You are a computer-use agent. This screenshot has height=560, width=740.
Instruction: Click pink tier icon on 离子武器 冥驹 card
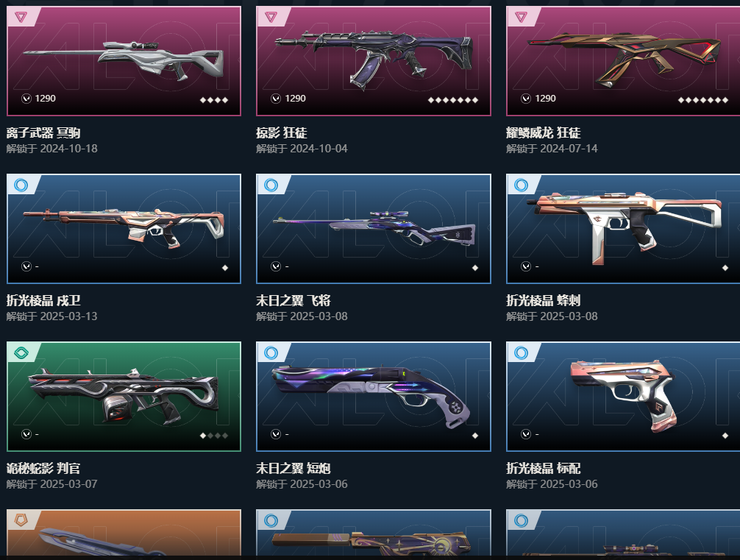point(21,18)
